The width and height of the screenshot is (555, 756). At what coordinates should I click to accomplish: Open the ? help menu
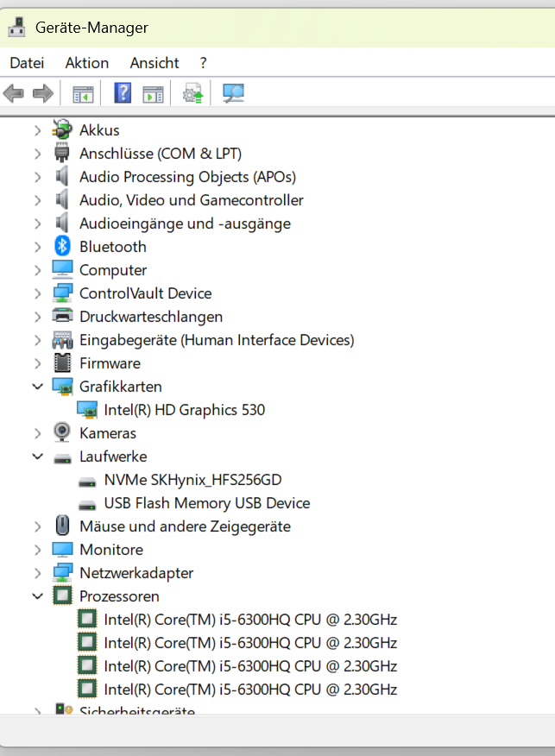tap(203, 63)
